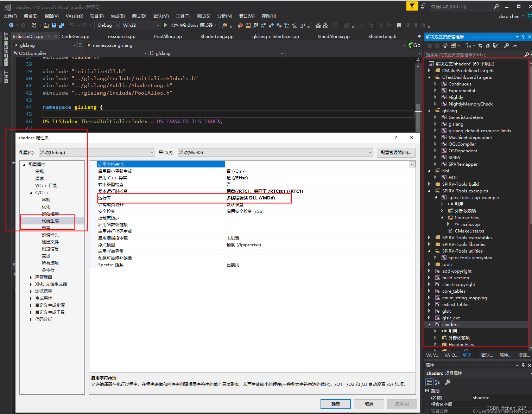This screenshot has width=532, height=414.
Task: Expand the OGLCompiler project in Solution Explorer
Action: pyautogui.click(x=435, y=144)
